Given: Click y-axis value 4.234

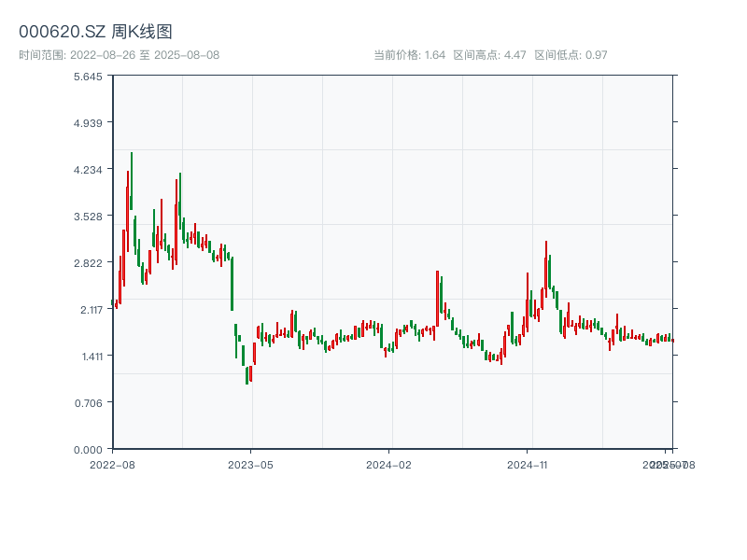Looking at the screenshot, I should point(88,170).
